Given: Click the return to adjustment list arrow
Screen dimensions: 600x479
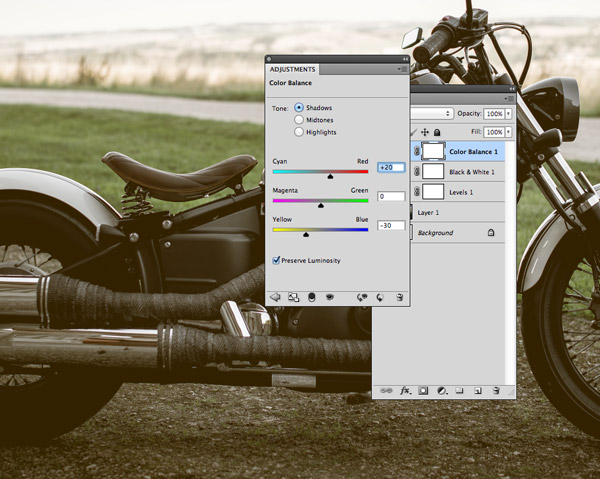Looking at the screenshot, I should (x=275, y=297).
